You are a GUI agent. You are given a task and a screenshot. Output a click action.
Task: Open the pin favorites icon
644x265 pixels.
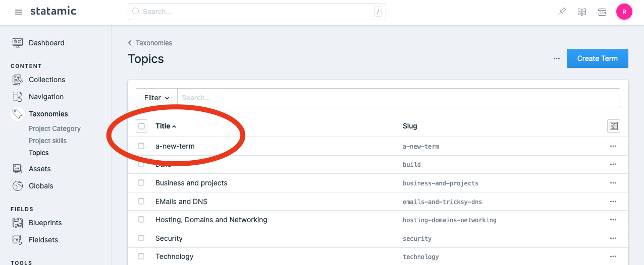pos(562,12)
